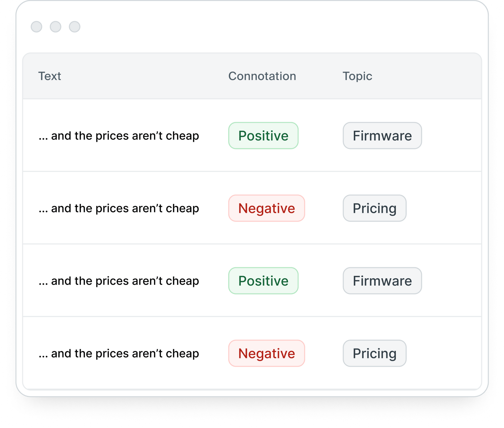Click the blank header area right of Topic
Screen dimensions: 504x428
coord(428,76)
